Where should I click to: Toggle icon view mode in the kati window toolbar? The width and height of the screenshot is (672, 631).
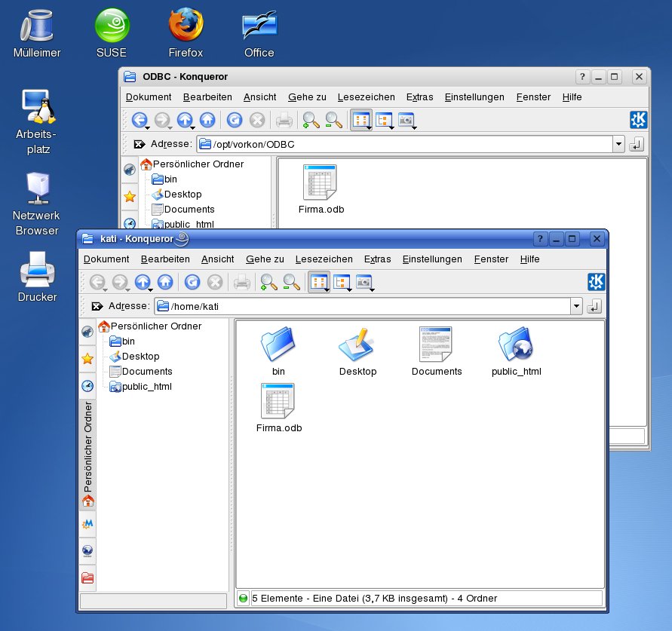tap(318, 283)
